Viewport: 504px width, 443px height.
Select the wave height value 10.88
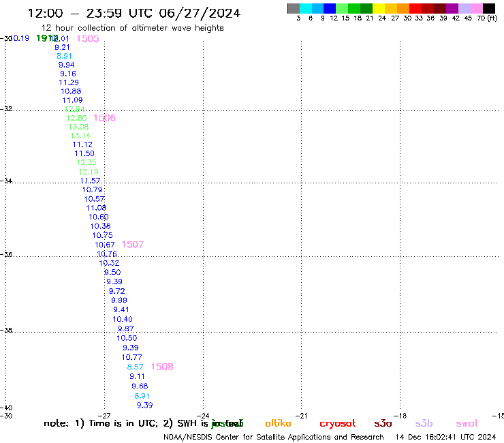(71, 91)
